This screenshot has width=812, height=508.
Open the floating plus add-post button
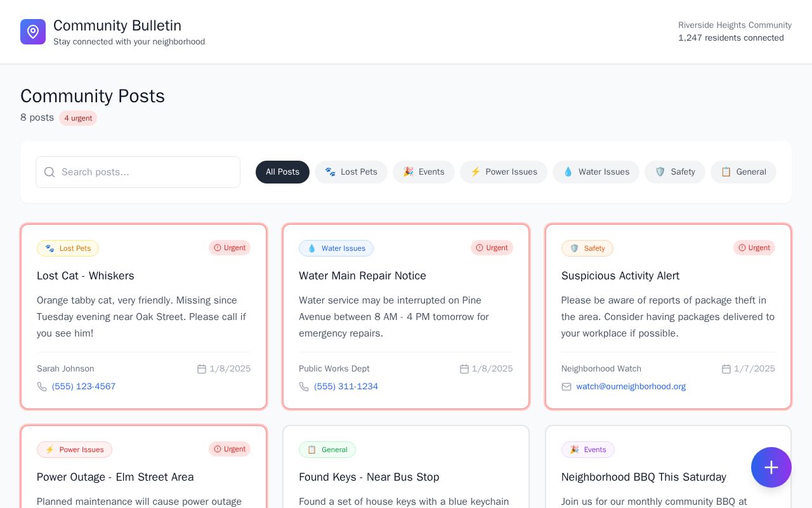(x=771, y=467)
